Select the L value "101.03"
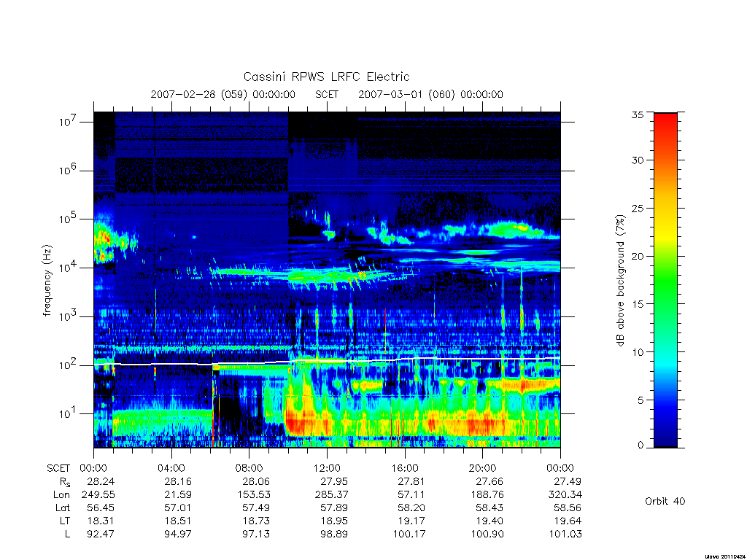Screen dimensions: 747x560 (x=565, y=534)
